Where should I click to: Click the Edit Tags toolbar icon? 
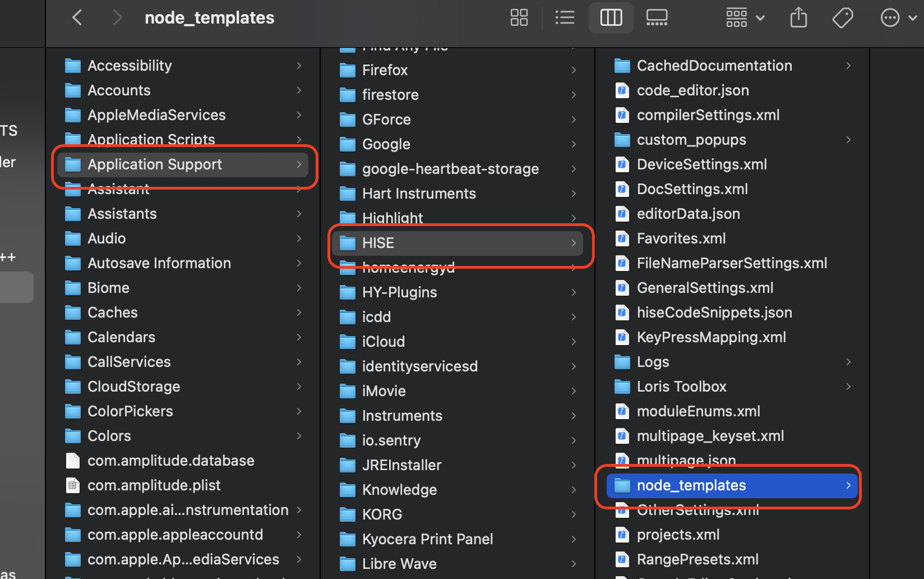(842, 18)
